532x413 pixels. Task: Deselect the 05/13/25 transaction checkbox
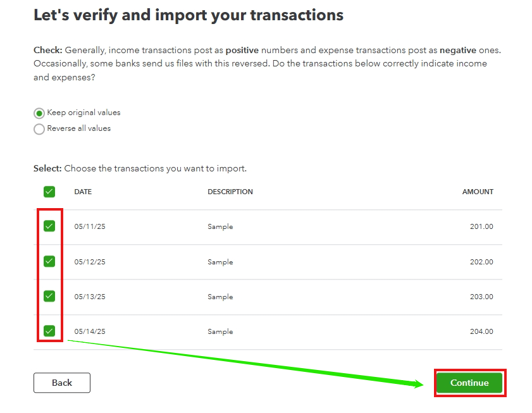coord(49,296)
